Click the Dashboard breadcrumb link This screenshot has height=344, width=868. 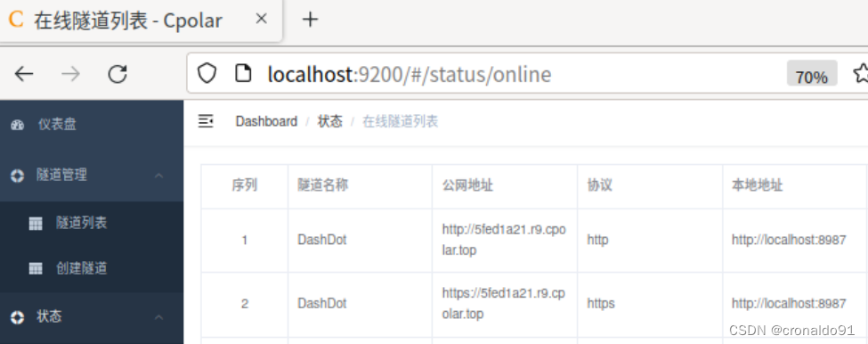[x=266, y=121]
